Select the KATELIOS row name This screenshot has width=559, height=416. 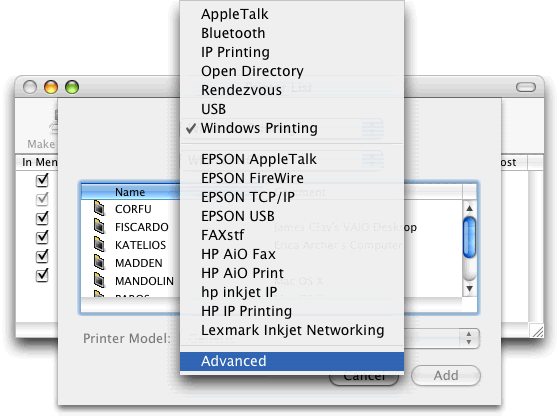click(140, 245)
